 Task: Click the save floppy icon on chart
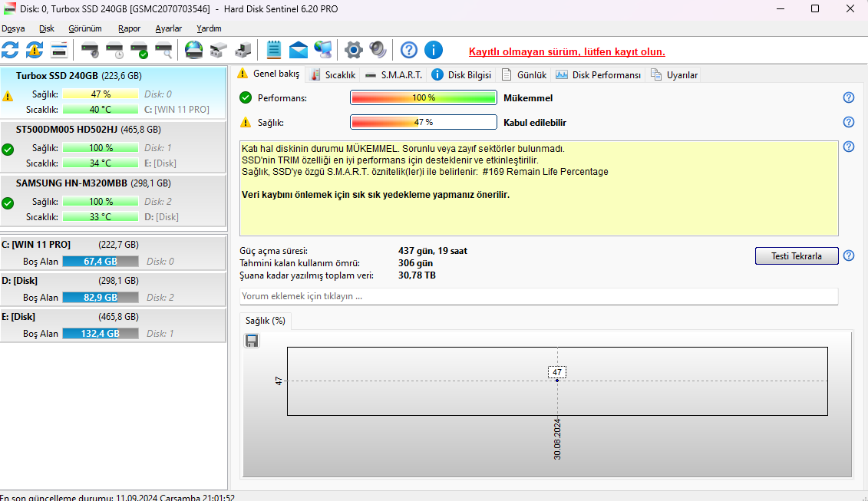click(252, 341)
